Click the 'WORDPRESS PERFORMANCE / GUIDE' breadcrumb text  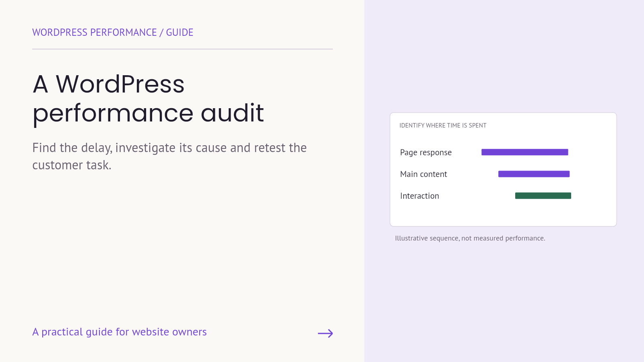(x=113, y=33)
